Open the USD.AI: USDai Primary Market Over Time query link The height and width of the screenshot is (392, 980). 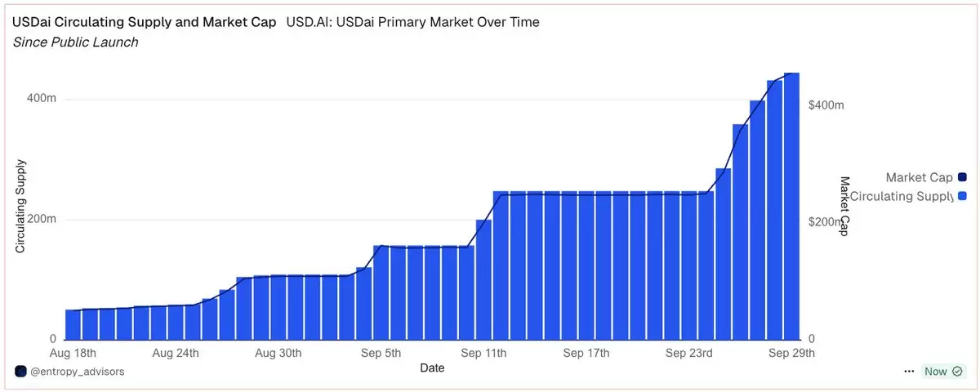(412, 22)
